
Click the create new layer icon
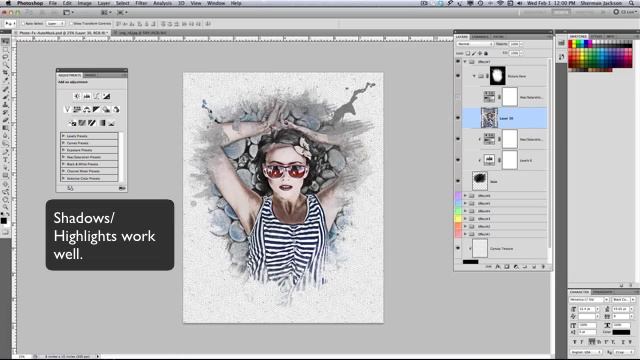[x=534, y=267]
